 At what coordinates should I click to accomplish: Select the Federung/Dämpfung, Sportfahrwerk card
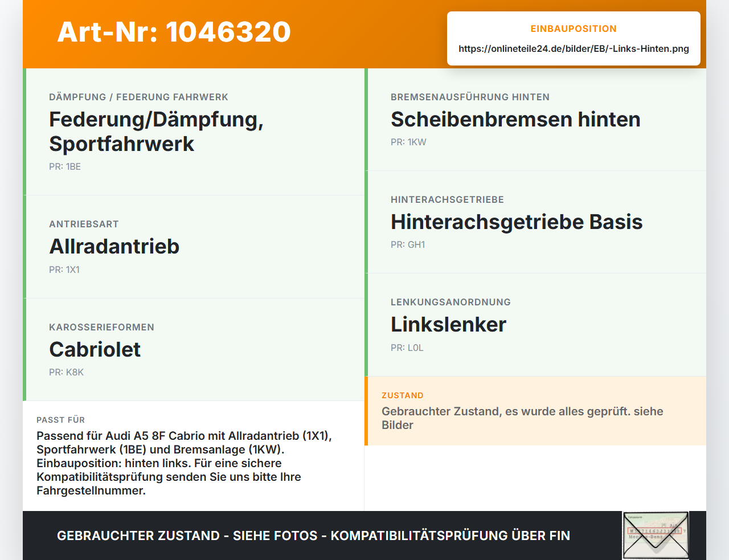194,132
